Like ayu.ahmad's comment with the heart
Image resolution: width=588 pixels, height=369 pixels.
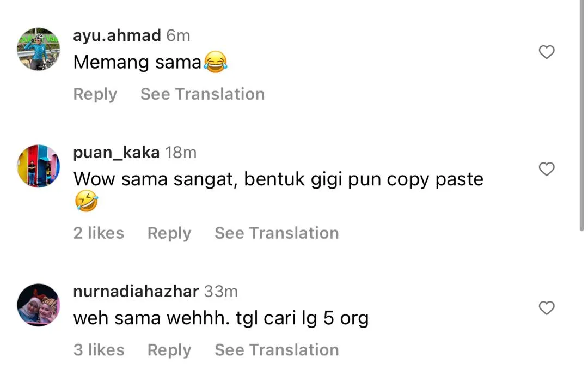pos(546,52)
